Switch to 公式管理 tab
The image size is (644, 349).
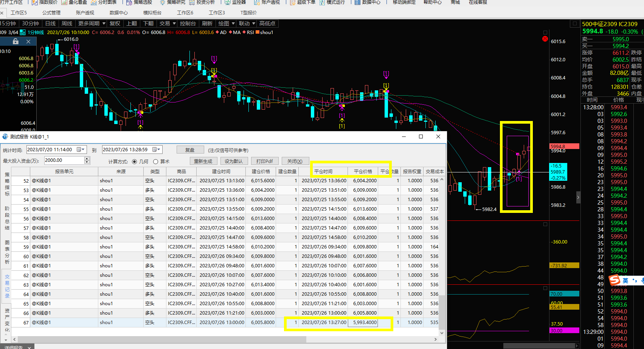[x=51, y=13]
